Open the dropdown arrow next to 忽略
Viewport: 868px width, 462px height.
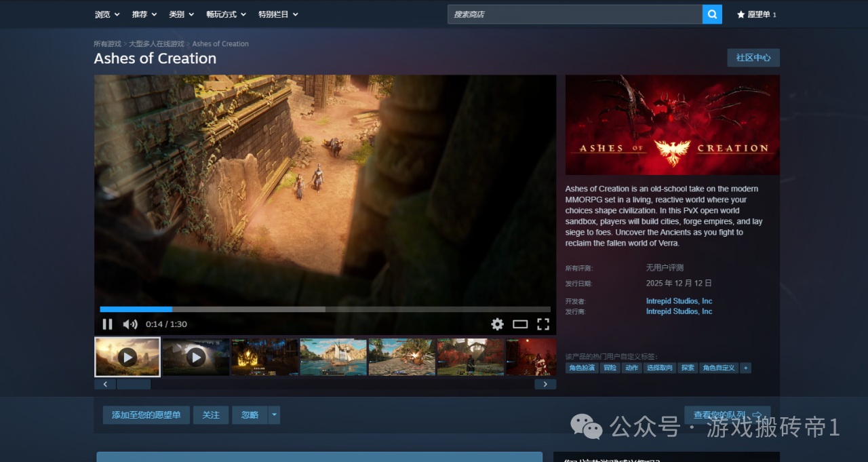click(274, 415)
